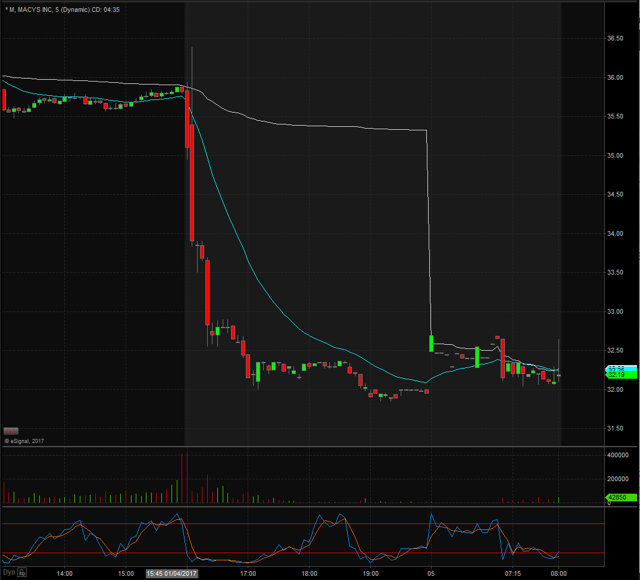Click the 31.50 price scale label

click(x=616, y=428)
